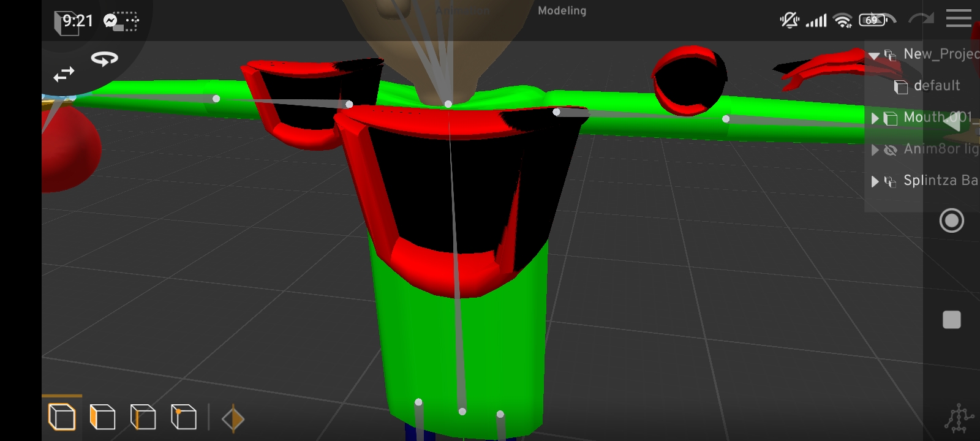Tap the swap arrows icon
This screenshot has height=441, width=980.
[64, 75]
